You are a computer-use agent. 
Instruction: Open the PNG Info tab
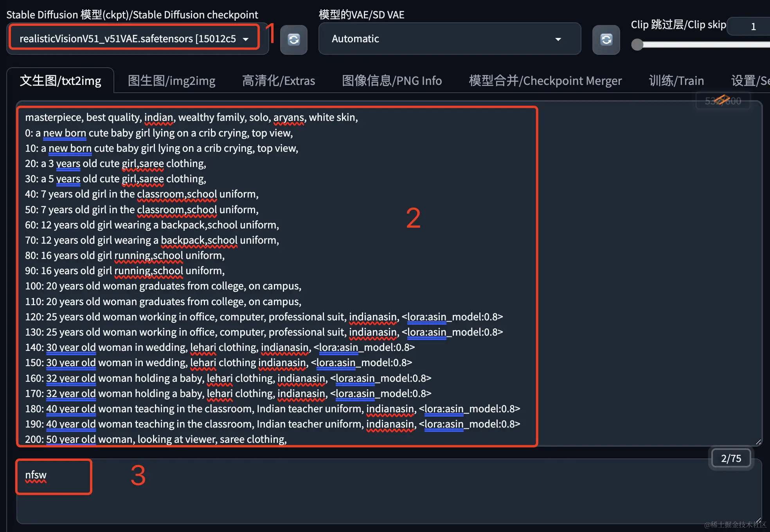392,81
